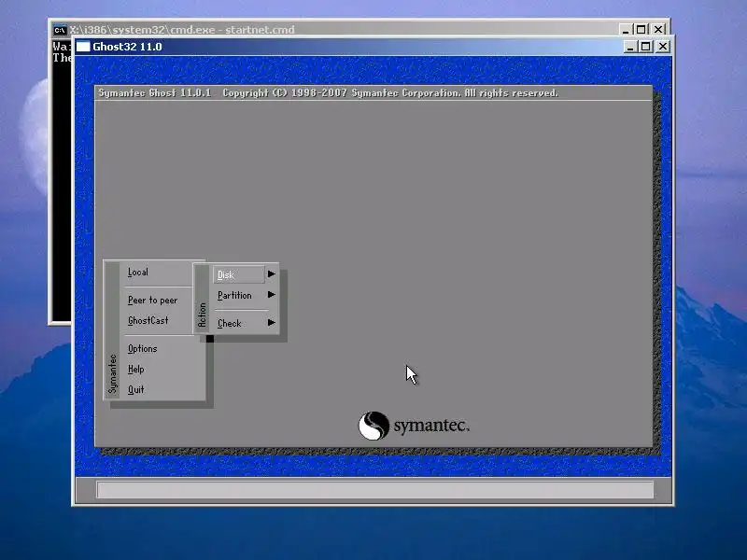Image resolution: width=747 pixels, height=560 pixels.
Task: Pick Check in the Action submenu
Action: [x=230, y=323]
